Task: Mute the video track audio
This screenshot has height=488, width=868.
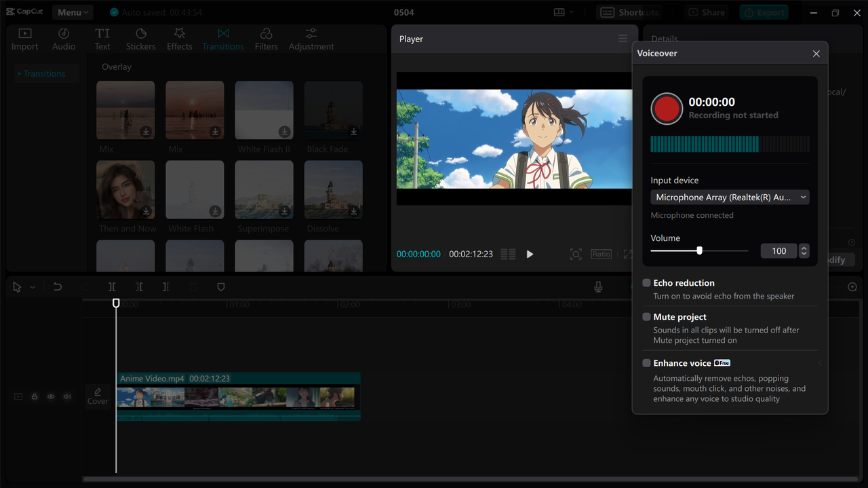Action: (x=67, y=396)
